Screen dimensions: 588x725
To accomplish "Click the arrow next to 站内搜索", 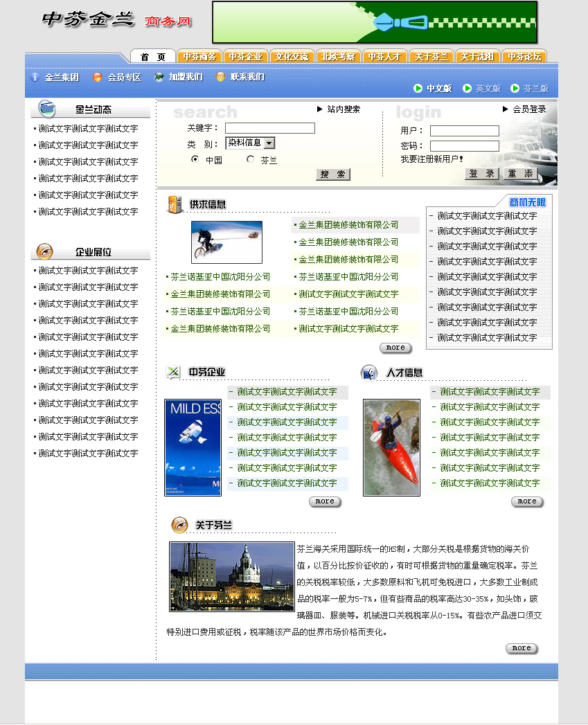I will point(320,109).
